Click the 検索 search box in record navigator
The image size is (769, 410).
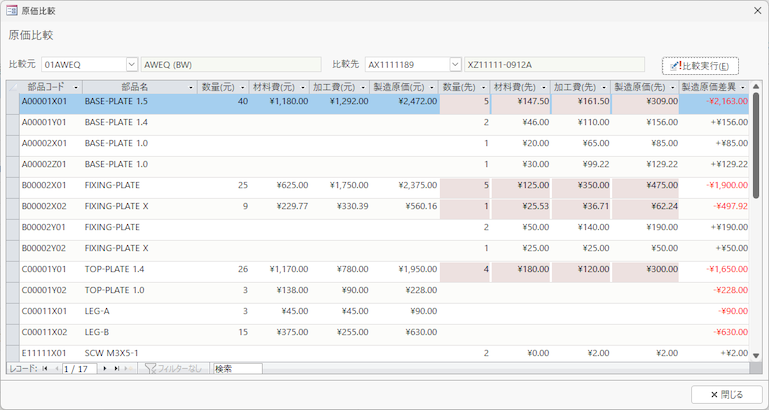(x=237, y=369)
